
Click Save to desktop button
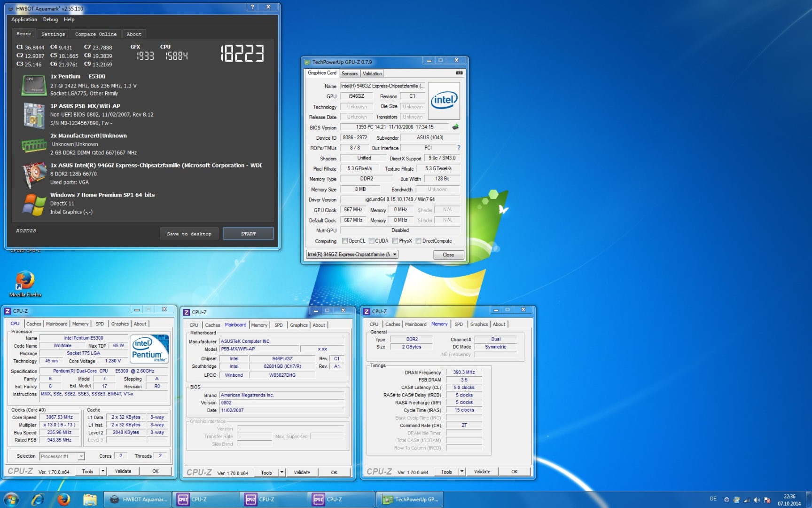[189, 234]
